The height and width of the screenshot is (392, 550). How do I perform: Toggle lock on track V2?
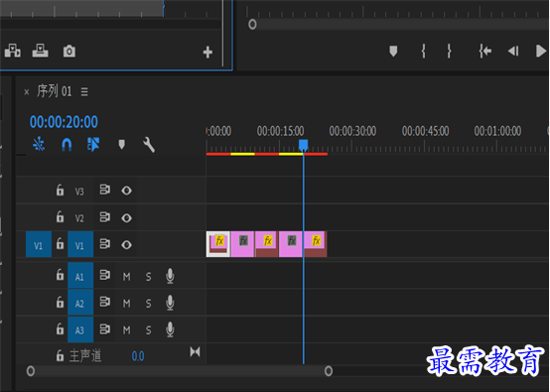(x=60, y=217)
